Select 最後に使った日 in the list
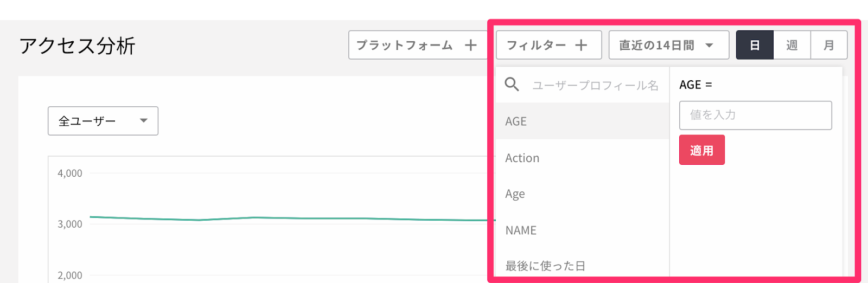Viewport: 868px width, 283px height. 582,266
